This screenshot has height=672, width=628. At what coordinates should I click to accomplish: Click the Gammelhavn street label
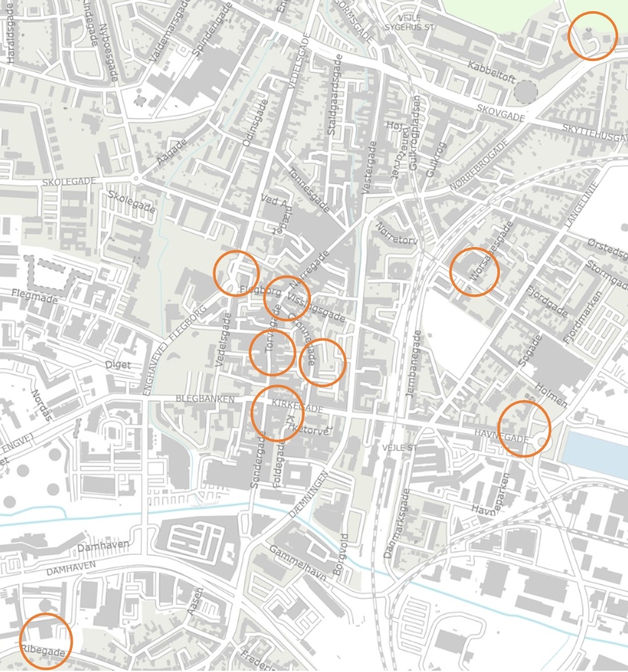(298, 562)
